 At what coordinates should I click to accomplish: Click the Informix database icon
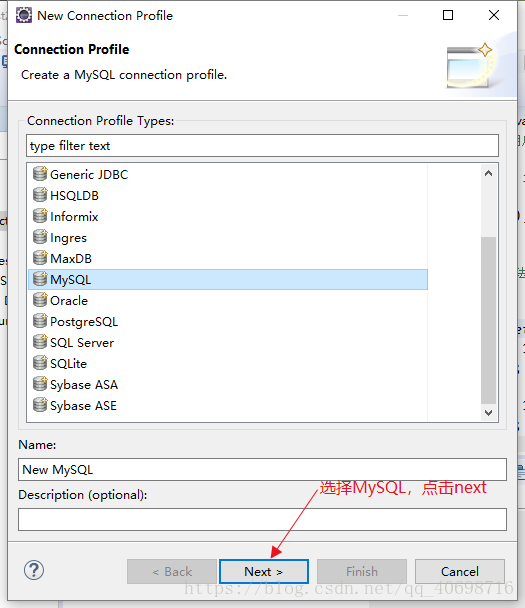[x=40, y=216]
